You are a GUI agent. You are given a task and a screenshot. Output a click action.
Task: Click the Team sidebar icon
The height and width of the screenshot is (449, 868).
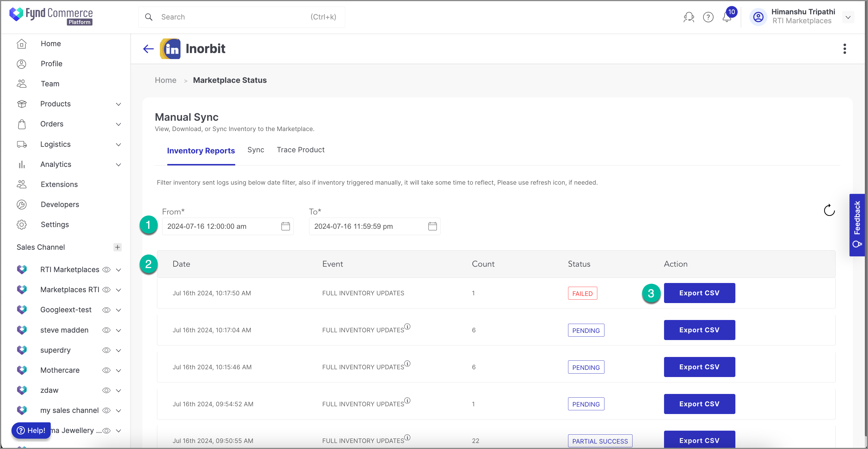tap(21, 84)
